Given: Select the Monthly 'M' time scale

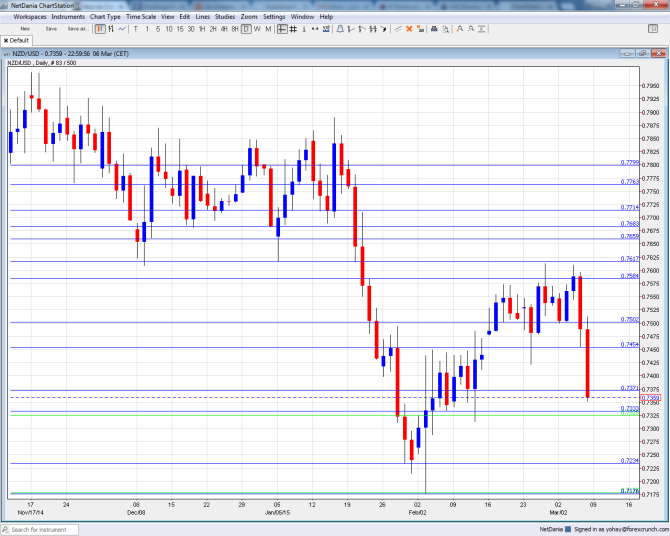Looking at the screenshot, I should pyautogui.click(x=268, y=29).
